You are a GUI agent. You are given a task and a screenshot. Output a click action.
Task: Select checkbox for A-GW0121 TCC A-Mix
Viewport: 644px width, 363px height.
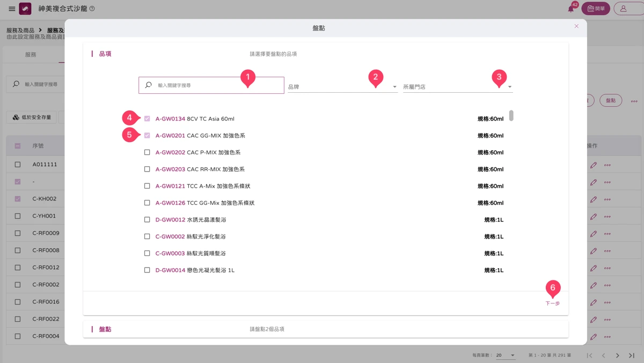tap(147, 186)
